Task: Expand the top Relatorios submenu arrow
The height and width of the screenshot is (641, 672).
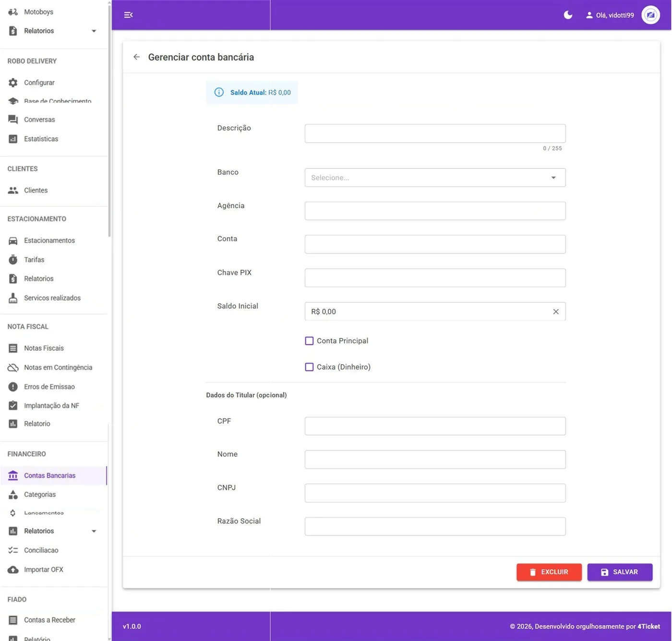Action: click(94, 31)
